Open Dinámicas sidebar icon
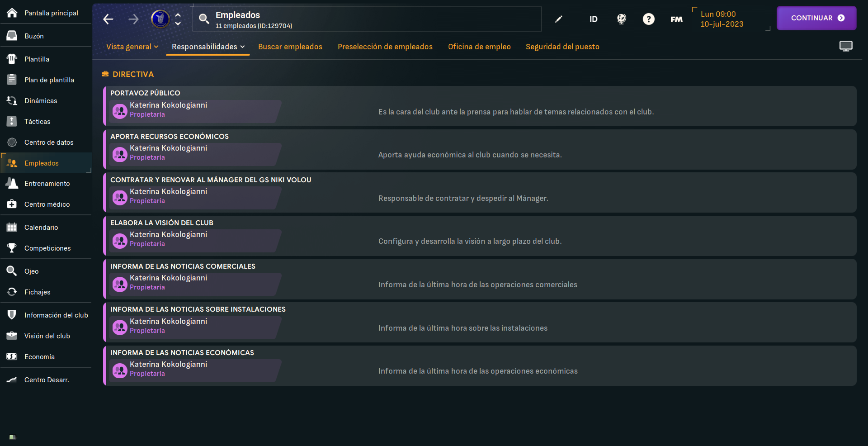Screen dimensions: 868x446 (12, 100)
